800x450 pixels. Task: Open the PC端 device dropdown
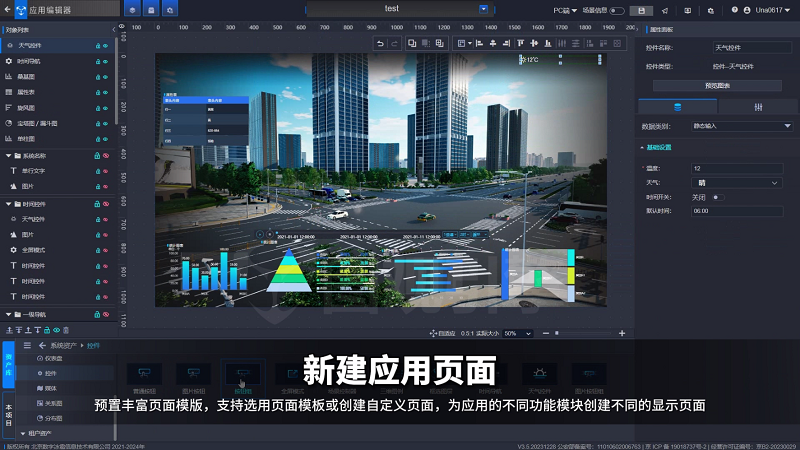coord(565,10)
